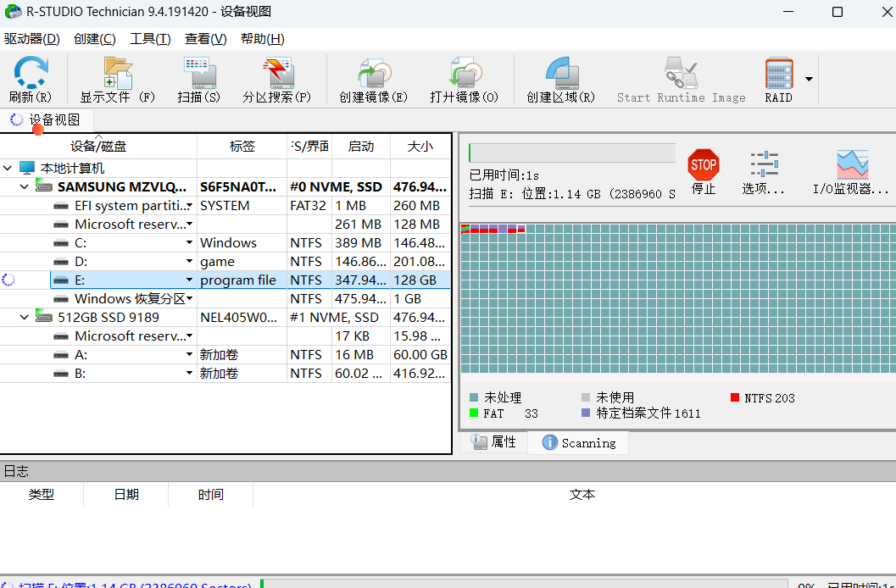896x588 pixels.
Task: Click the '#0 NVME, SSD' interface cell
Action: pos(338,186)
